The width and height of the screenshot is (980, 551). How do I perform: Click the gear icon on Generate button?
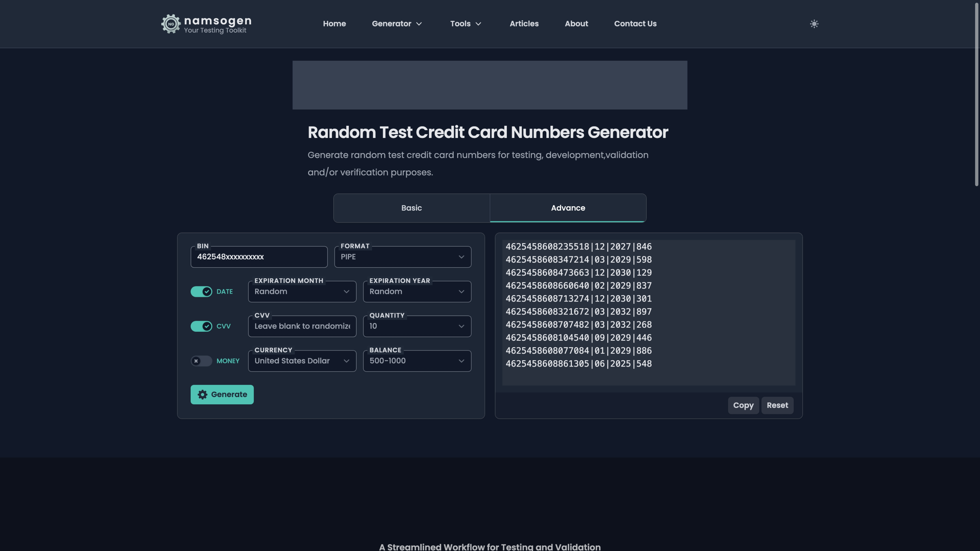pos(202,394)
